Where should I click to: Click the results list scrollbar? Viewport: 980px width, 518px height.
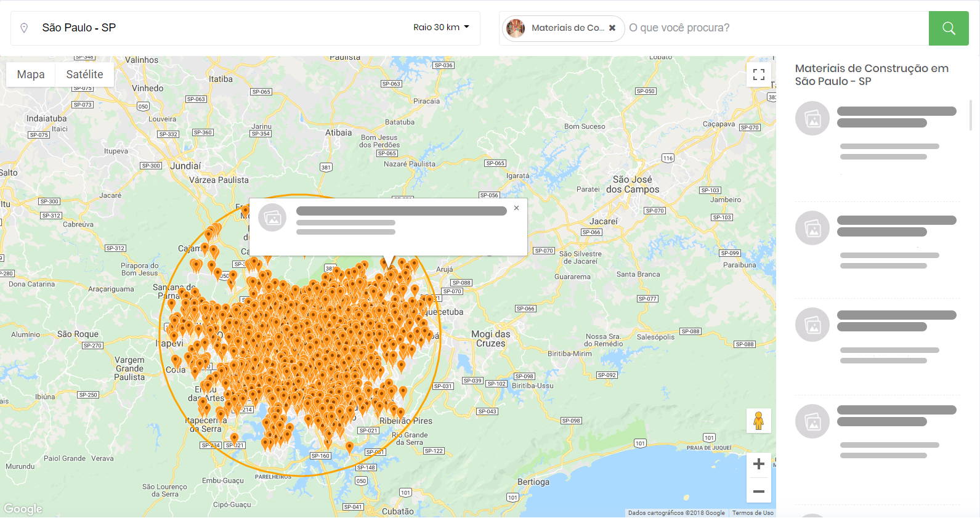point(971,115)
